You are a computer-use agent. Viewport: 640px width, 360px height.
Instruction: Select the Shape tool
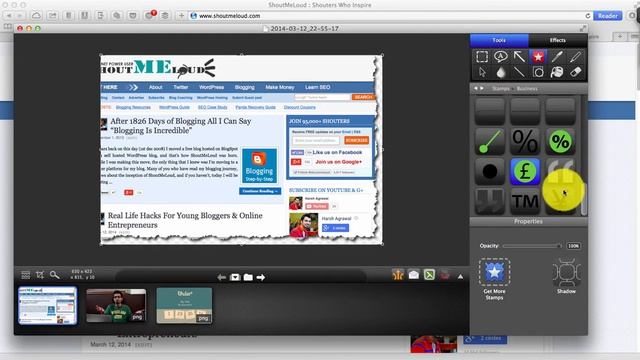tap(538, 72)
